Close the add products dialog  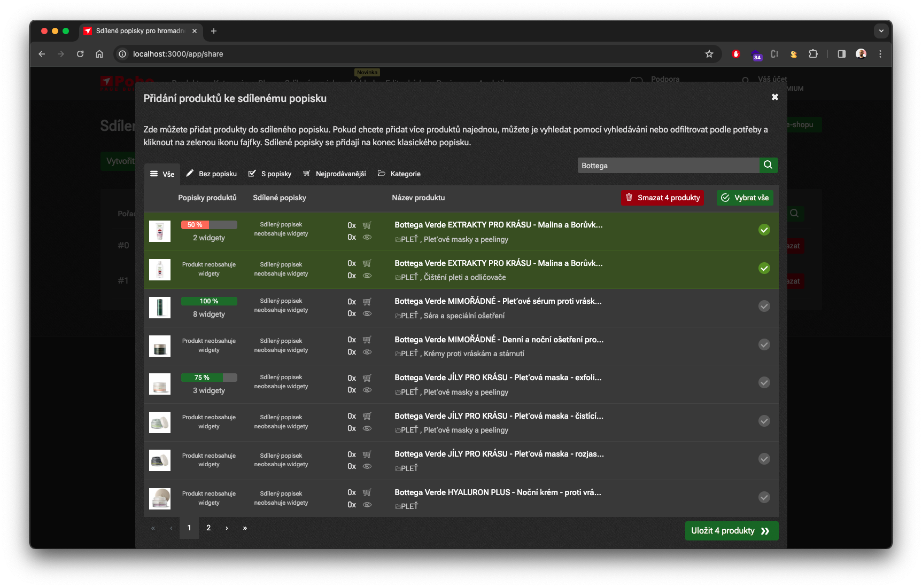pos(774,97)
